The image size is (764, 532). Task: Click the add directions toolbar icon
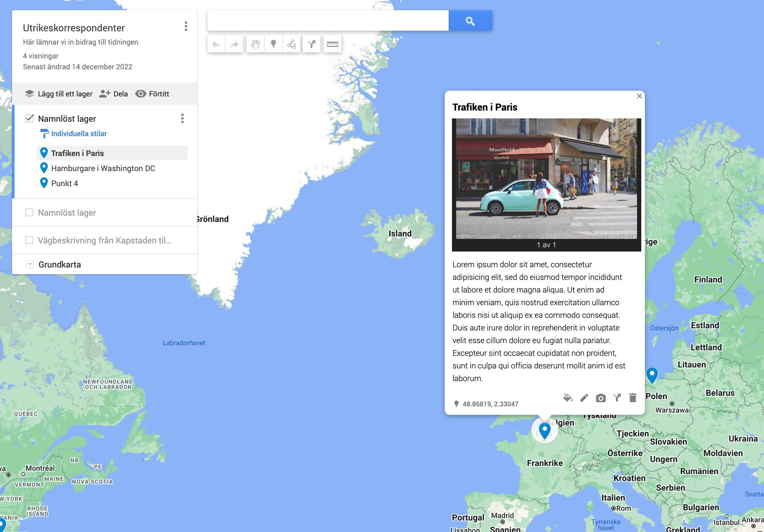pyautogui.click(x=311, y=44)
